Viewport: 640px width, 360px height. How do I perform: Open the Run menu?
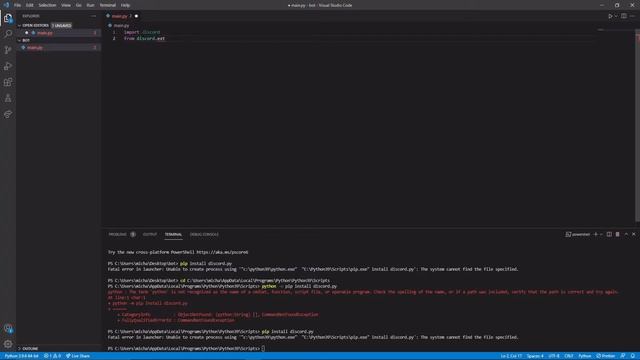91,5
